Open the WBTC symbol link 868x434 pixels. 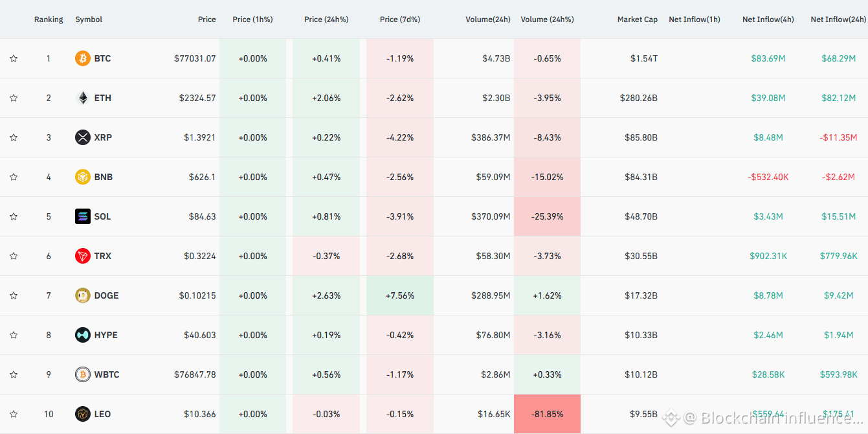107,374
